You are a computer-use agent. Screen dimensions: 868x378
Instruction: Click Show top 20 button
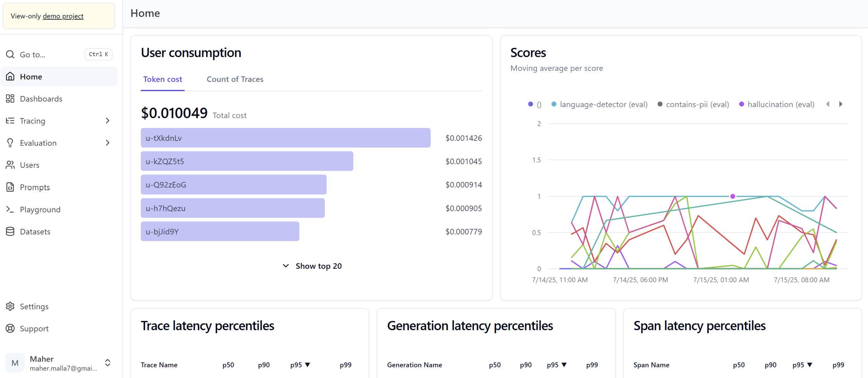[x=312, y=266]
